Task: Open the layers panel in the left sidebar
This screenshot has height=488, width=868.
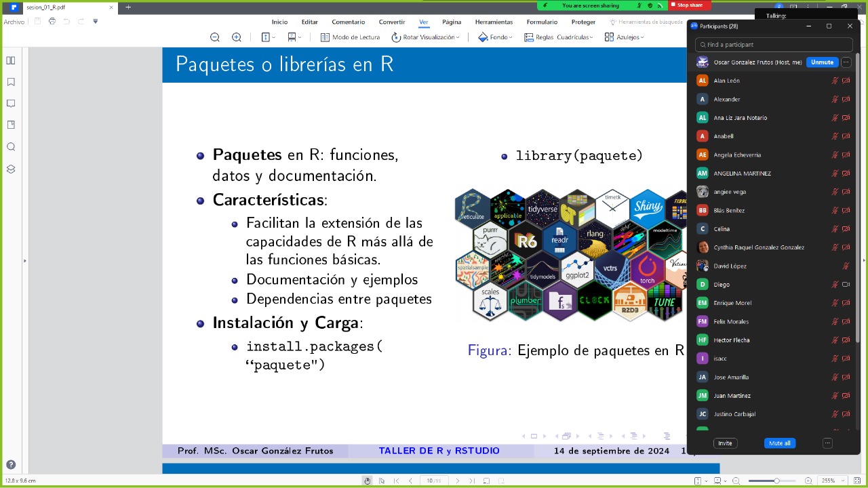Action: coord(11,169)
